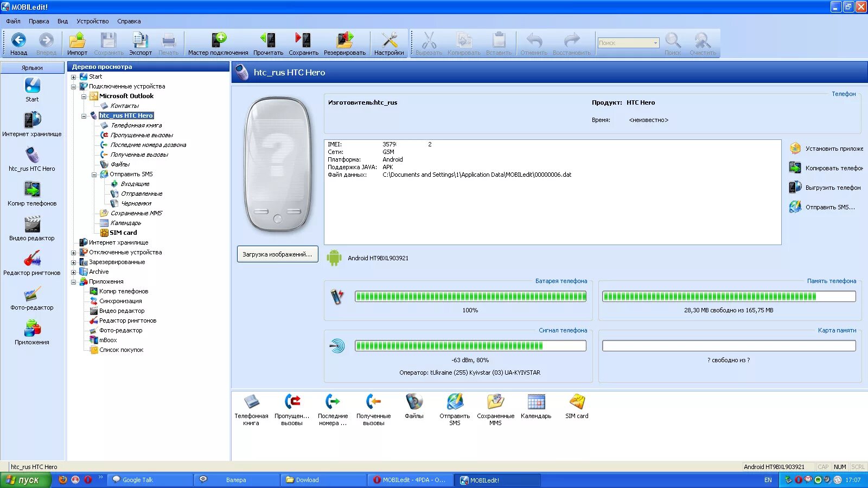Collapse Отправить SMS tree node
This screenshot has width=868, height=488.
[x=94, y=175]
